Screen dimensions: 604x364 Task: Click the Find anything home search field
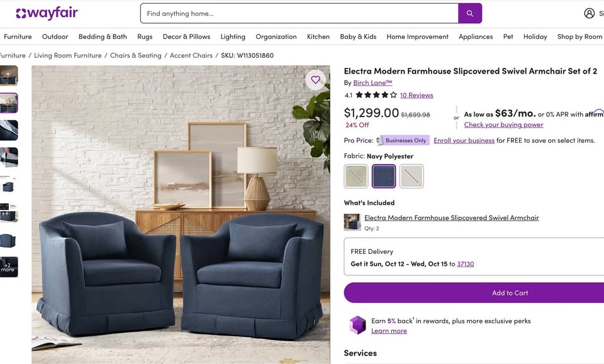299,13
